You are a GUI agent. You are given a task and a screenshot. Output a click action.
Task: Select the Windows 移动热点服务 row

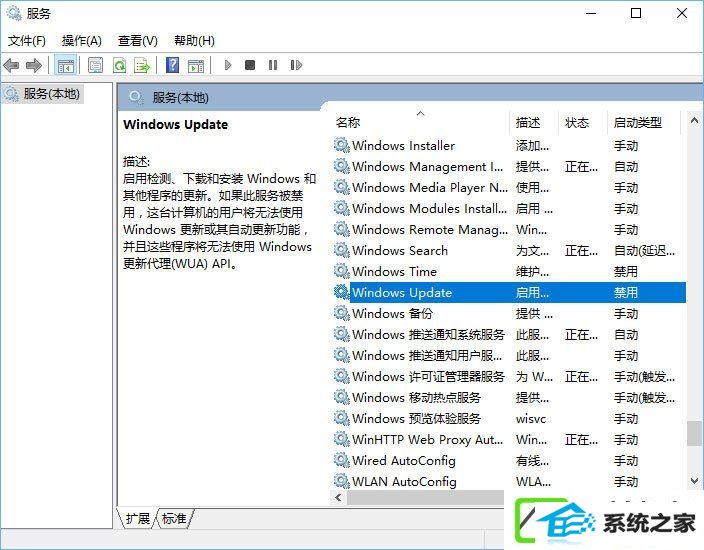coord(509,398)
